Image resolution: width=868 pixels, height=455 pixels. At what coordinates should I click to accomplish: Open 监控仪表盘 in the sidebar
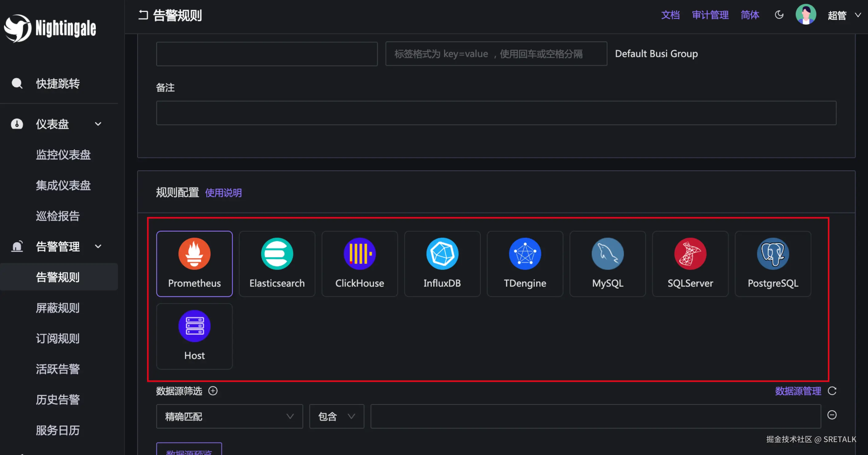(x=63, y=155)
